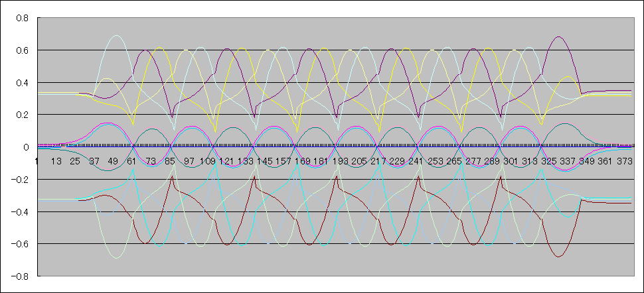Screen dimensions: 644x293
Task: Select x-axis label 181
Action: [x=321, y=161]
